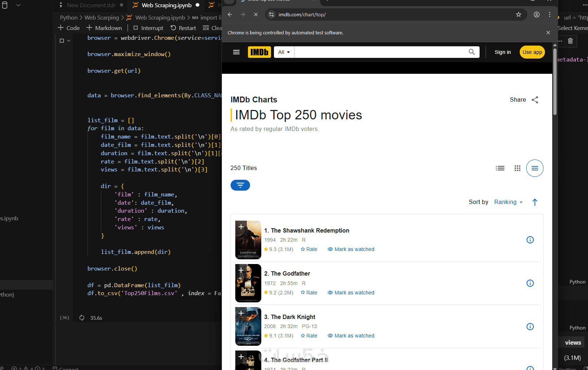Viewport: 588px width, 370px height.
Task: Add The Shawshank Redemption to watchlist
Action: click(x=241, y=227)
